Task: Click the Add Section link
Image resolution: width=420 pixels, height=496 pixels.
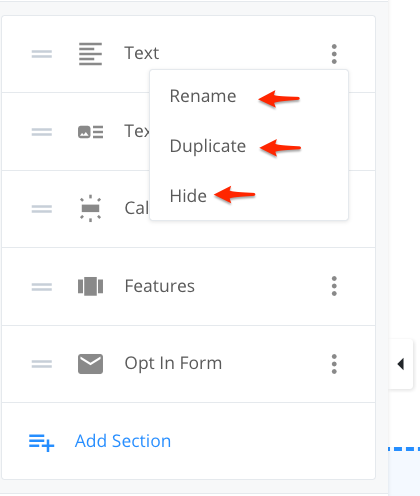Action: pos(123,441)
